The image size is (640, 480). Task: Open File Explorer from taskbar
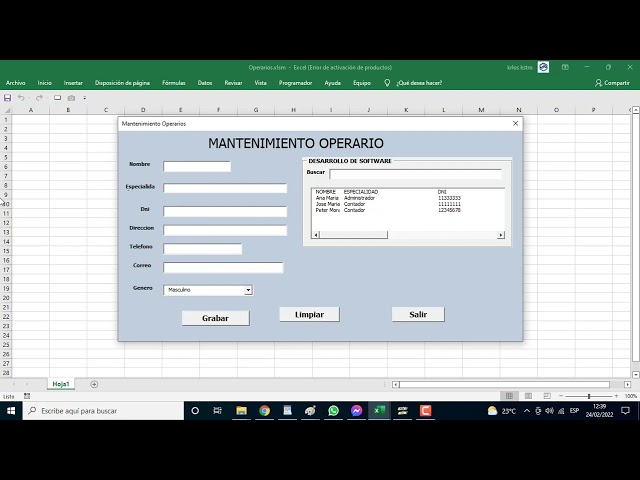tap(241, 411)
